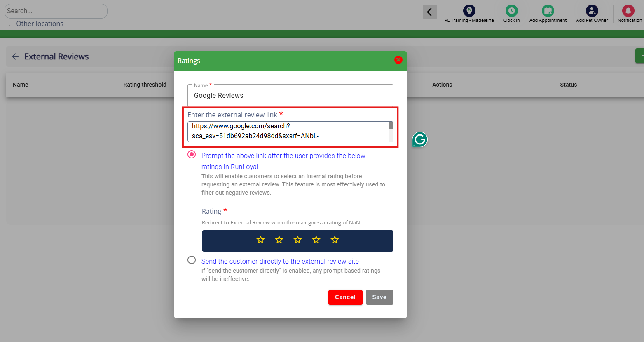Click the Ratings dialog title
Image resolution: width=644 pixels, height=342 pixels.
click(189, 61)
